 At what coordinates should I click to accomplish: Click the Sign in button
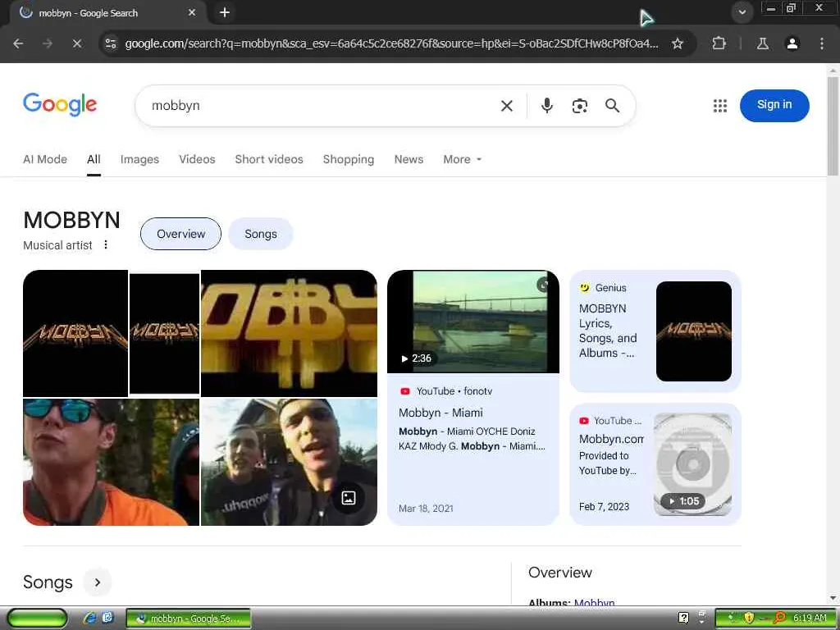(x=774, y=105)
